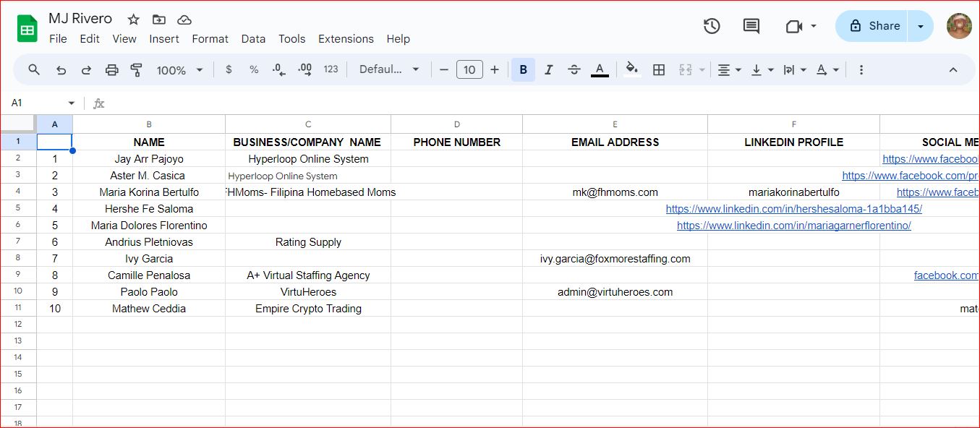Open the Tools menu
The width and height of the screenshot is (980, 428).
(x=291, y=39)
